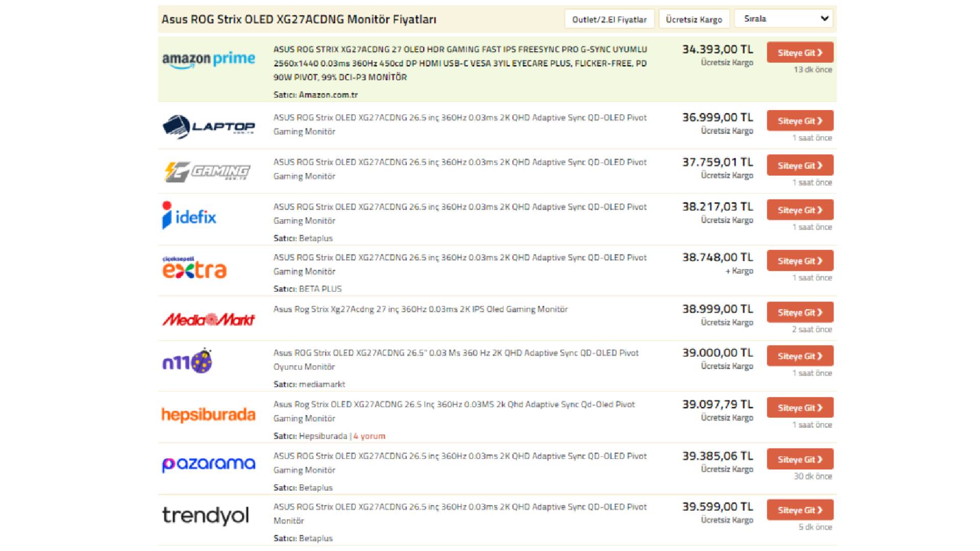Open the Amazon product title starting ASUS ROG STRIX XG27ACDNG 27 OLED
The image size is (980, 551).
(460, 63)
